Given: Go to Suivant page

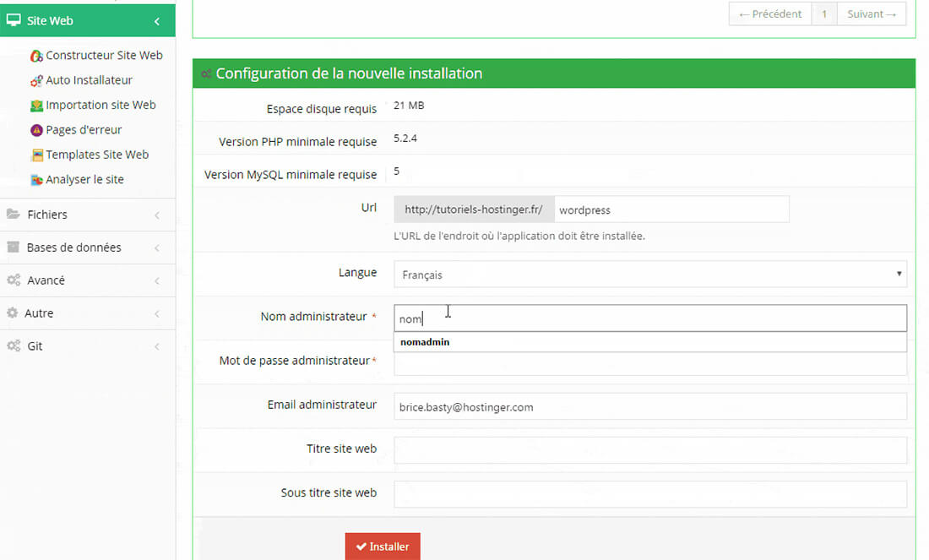Looking at the screenshot, I should coord(872,14).
